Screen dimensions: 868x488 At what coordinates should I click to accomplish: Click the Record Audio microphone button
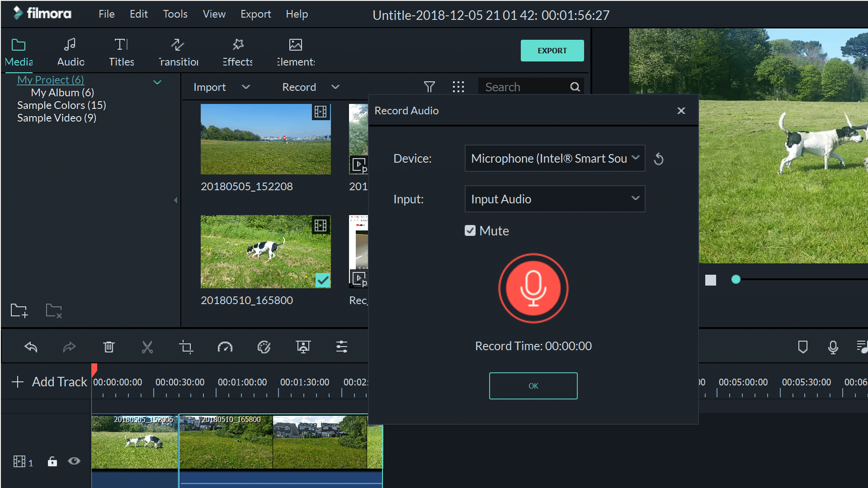533,288
